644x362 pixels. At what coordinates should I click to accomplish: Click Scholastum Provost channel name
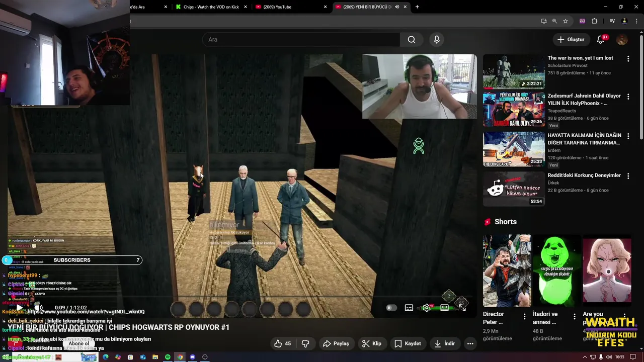click(x=568, y=66)
